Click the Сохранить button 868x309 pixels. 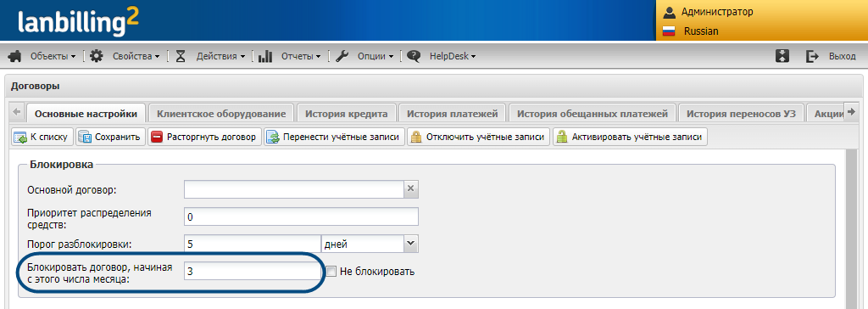pyautogui.click(x=110, y=137)
